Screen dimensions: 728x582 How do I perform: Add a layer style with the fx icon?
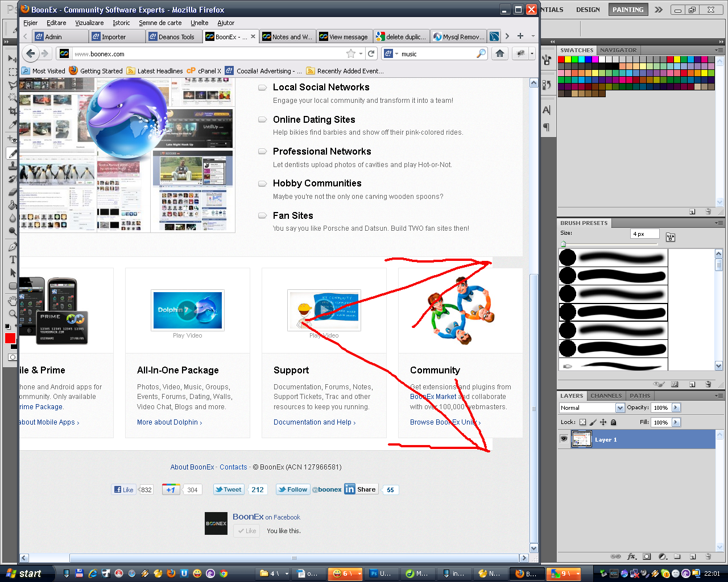point(631,556)
